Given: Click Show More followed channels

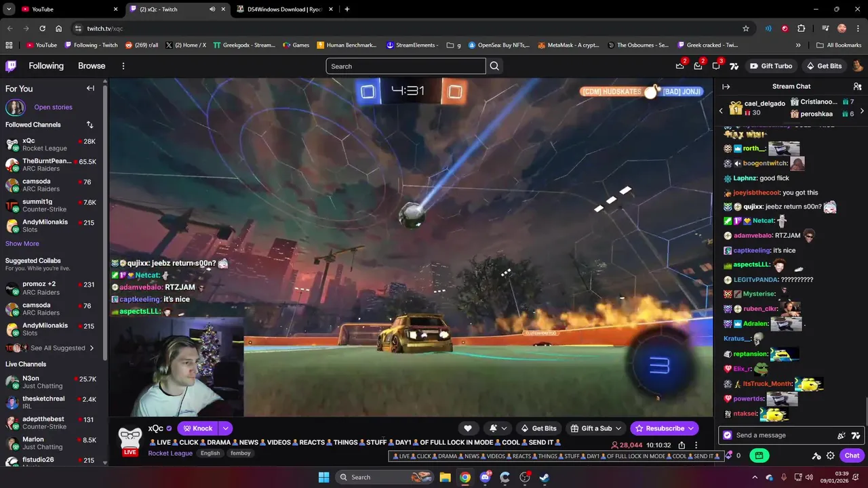Looking at the screenshot, I should (x=22, y=243).
